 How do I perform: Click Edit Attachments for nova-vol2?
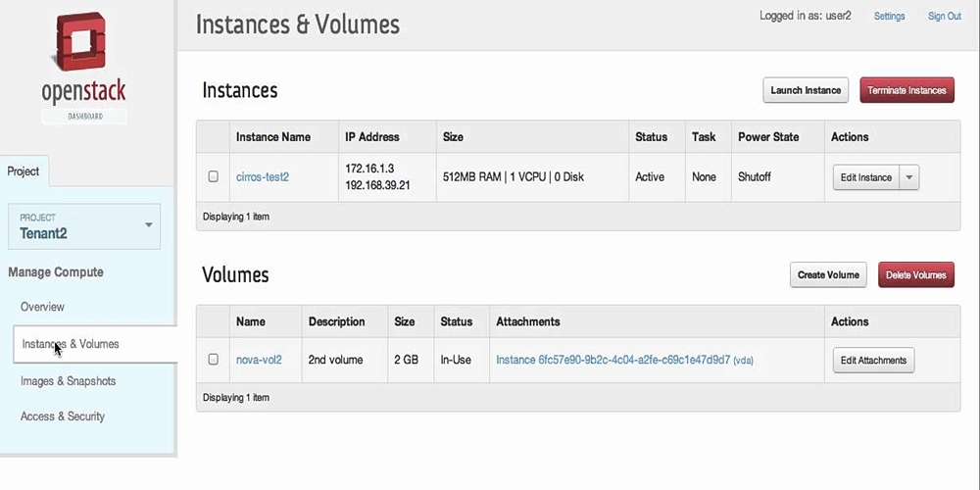873,360
